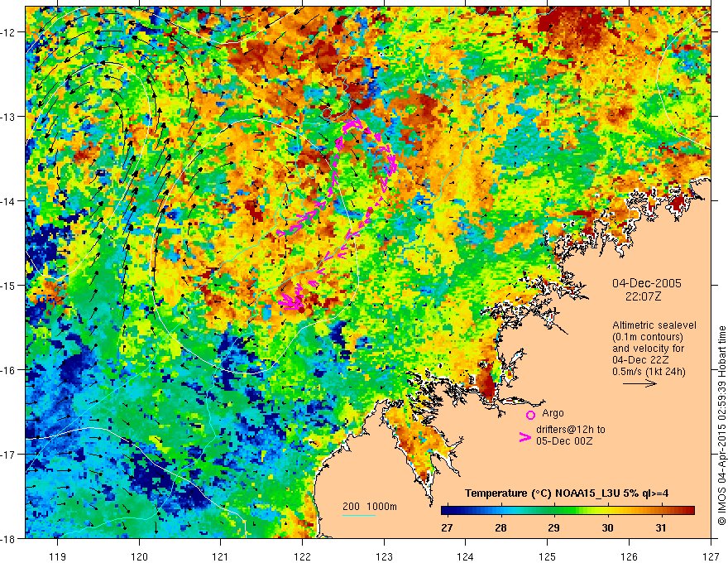The height and width of the screenshot is (563, 728).
Task: Click the '(0.1m contours)' legend text
Action: 648,337
